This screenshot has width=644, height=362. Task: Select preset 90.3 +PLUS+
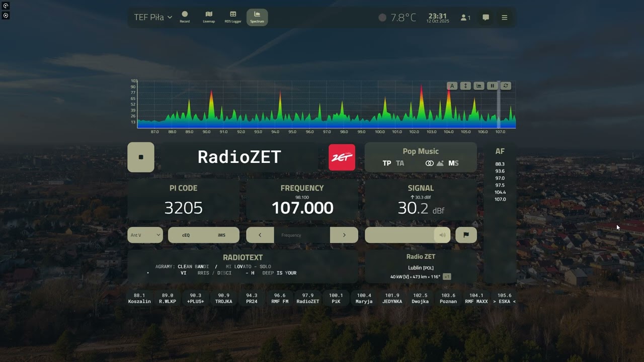click(196, 299)
